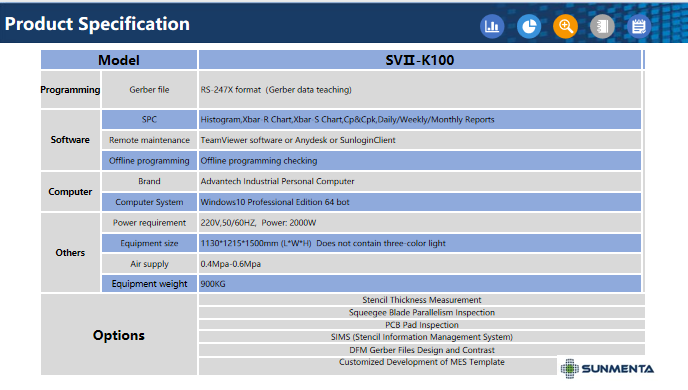The width and height of the screenshot is (688, 390).
Task: Click the Gerber file cell
Action: [x=149, y=89]
